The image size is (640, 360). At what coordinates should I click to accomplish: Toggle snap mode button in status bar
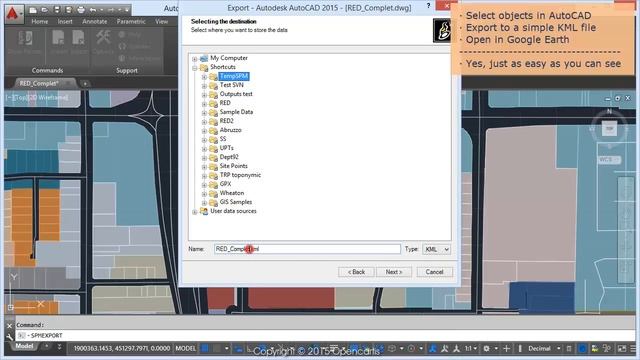pyautogui.click(x=217, y=349)
